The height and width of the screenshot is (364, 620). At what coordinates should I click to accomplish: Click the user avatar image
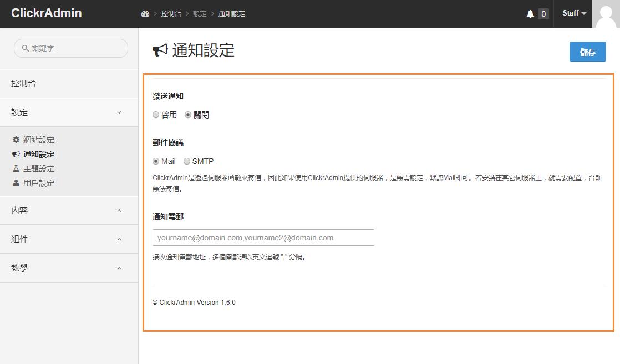(606, 14)
